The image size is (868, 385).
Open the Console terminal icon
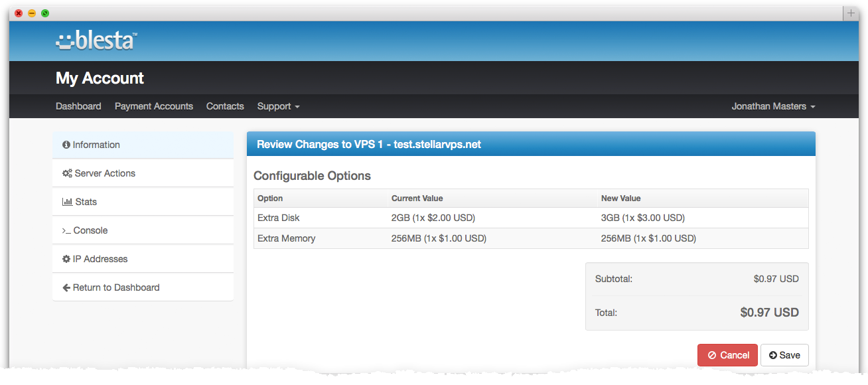[x=66, y=230]
